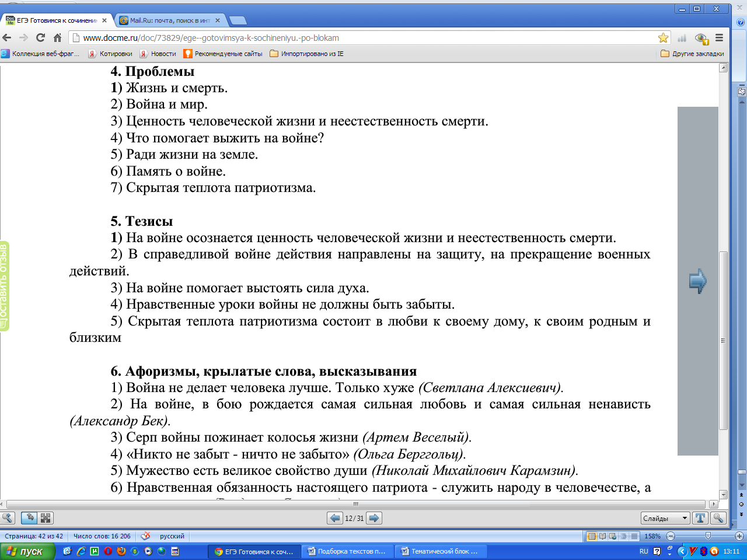Open the Рекомендуемые сайты bookmark
The height and width of the screenshot is (560, 747).
[x=223, y=54]
